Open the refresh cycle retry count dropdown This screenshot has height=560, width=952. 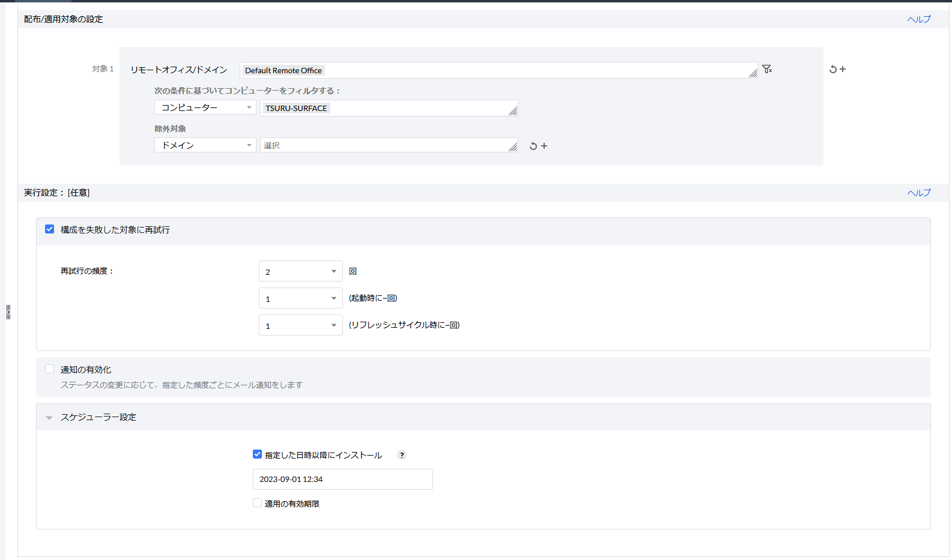point(301,325)
